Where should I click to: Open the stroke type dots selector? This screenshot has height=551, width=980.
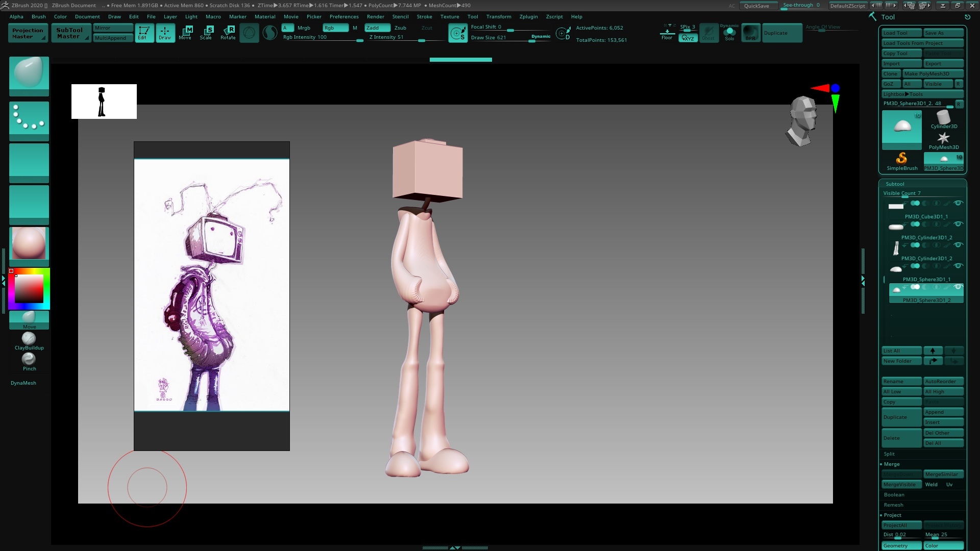(x=29, y=121)
